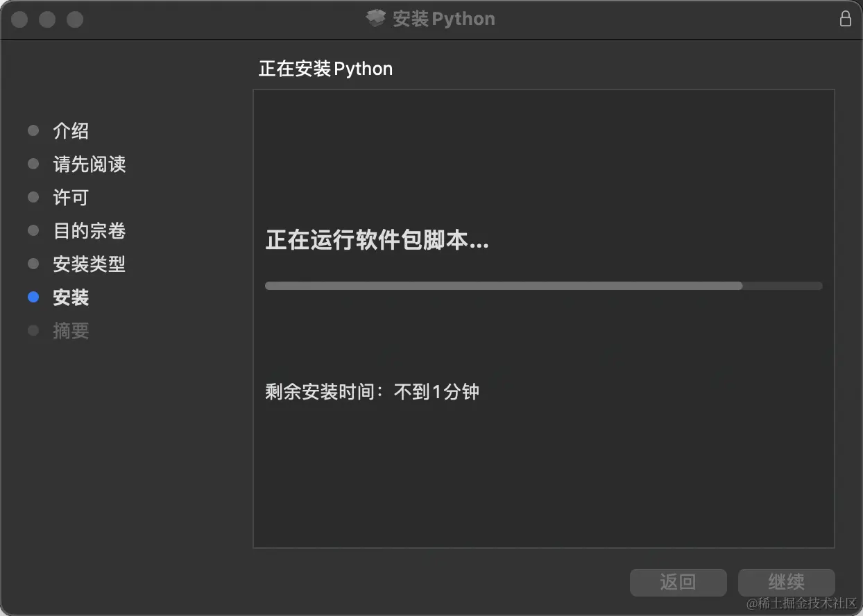Go to the 目的宗卷 step
Viewport: 863px width, 616px height.
coord(89,230)
